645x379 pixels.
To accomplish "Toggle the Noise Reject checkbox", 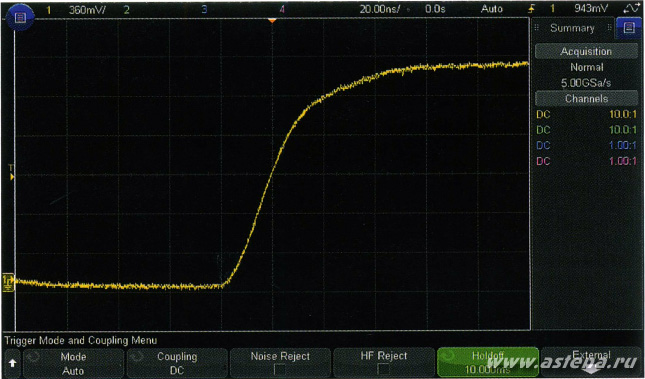I will (x=280, y=370).
